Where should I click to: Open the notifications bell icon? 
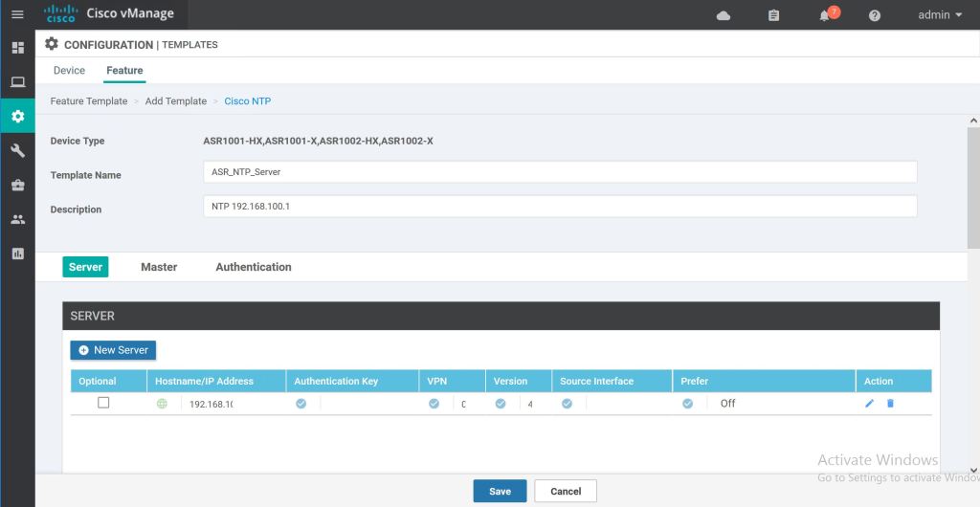pos(823,15)
